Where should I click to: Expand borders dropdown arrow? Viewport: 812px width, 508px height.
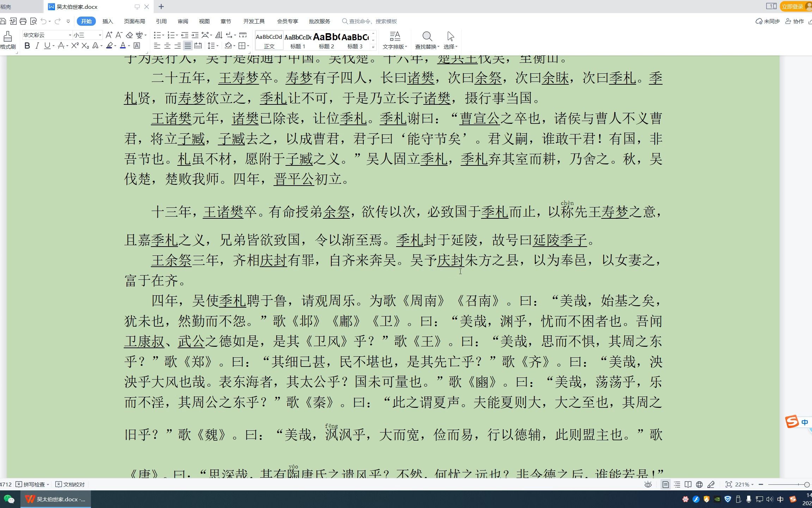pyautogui.click(x=248, y=46)
